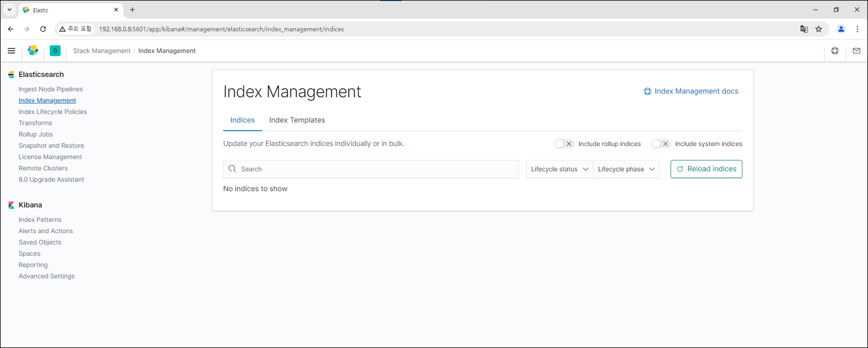The width and height of the screenshot is (868, 348).
Task: Click the Reload indices button
Action: pos(706,169)
